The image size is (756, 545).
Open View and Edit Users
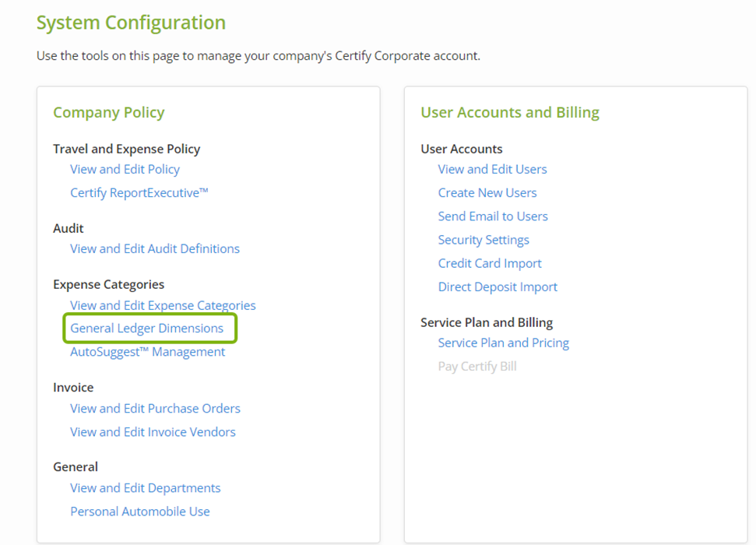point(492,169)
